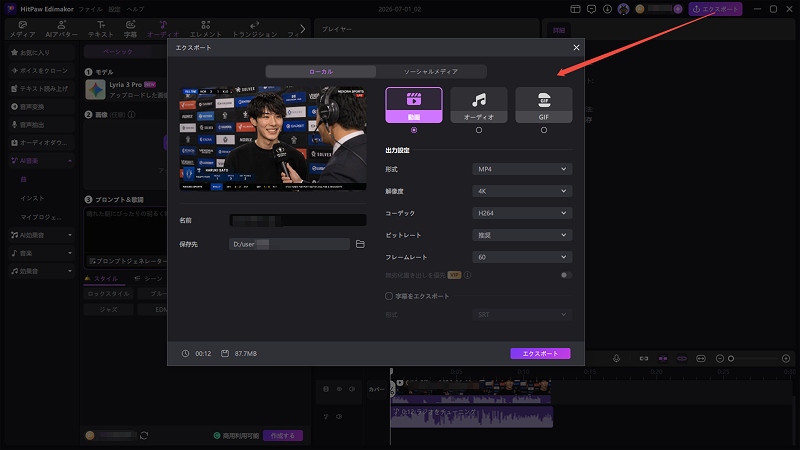
Task: Select the オーディオ audio output type
Action: 479,105
